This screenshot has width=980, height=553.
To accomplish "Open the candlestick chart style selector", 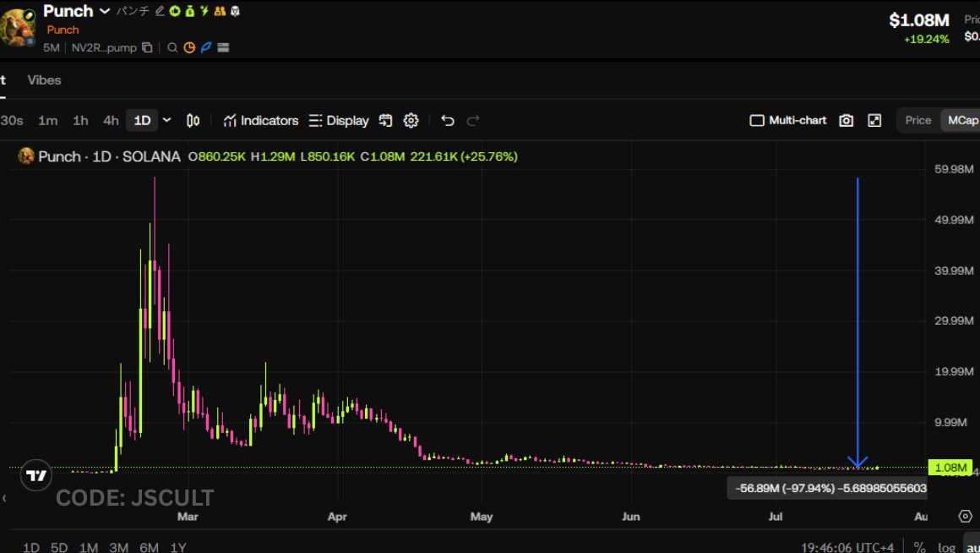I will click(x=193, y=120).
